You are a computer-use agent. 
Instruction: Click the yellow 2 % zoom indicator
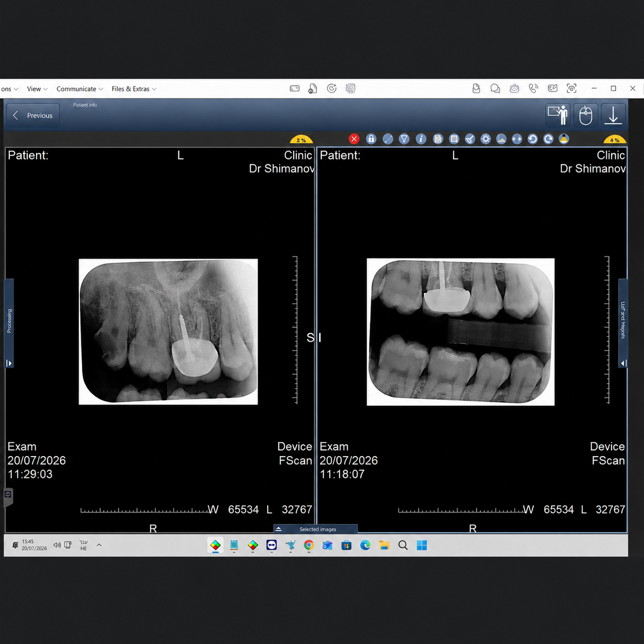301,140
